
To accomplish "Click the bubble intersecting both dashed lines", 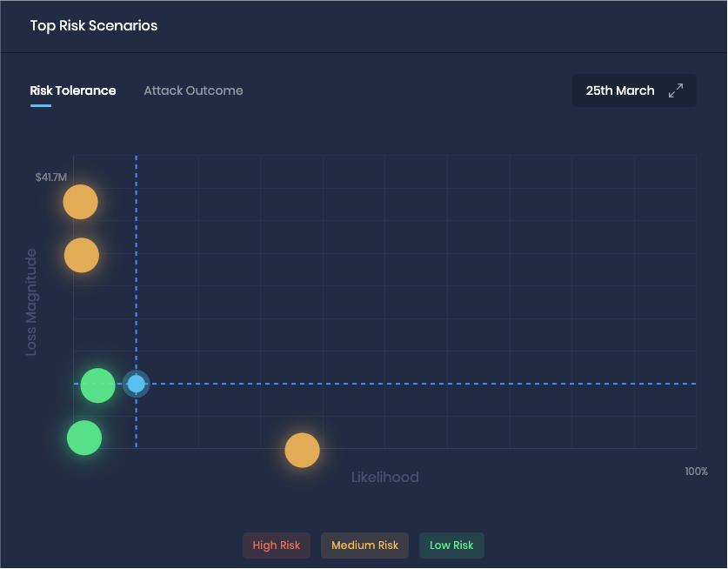I will click(136, 383).
